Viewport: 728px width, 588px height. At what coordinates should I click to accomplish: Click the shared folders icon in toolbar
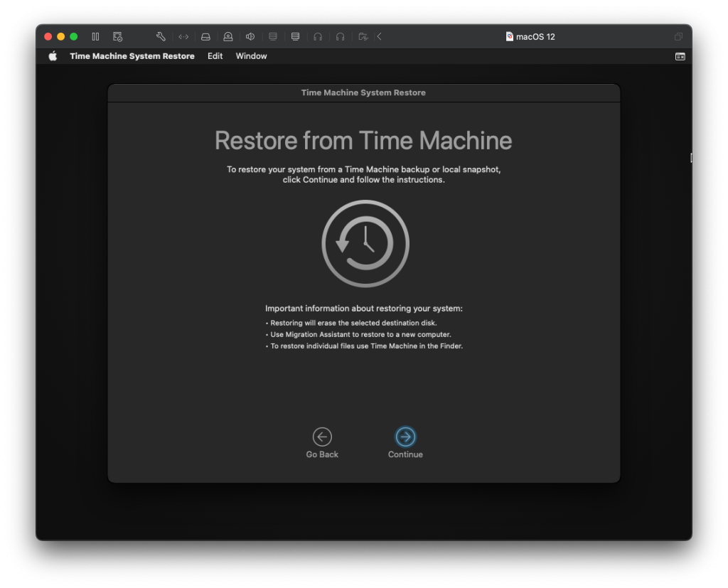point(363,36)
